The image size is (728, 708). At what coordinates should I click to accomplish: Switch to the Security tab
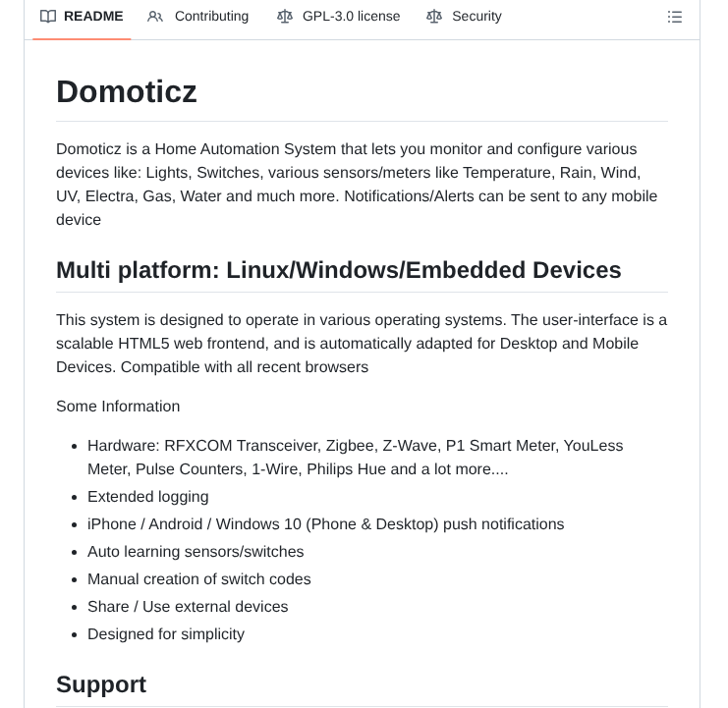coord(464,17)
